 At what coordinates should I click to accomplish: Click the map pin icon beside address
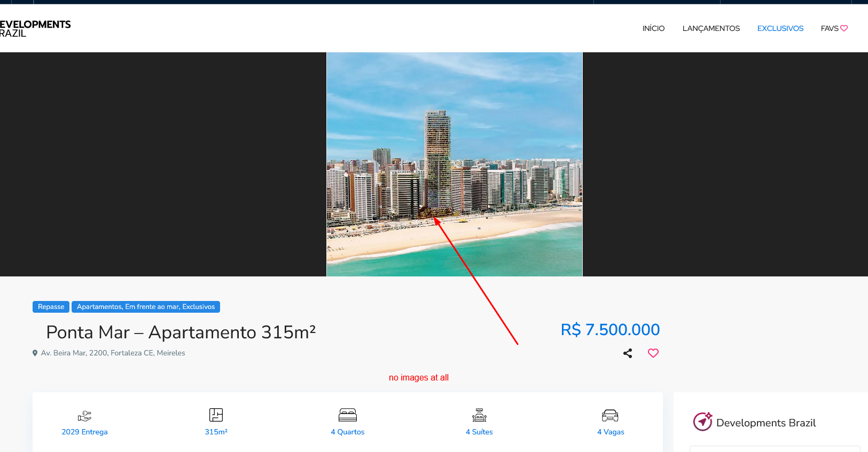pos(35,353)
